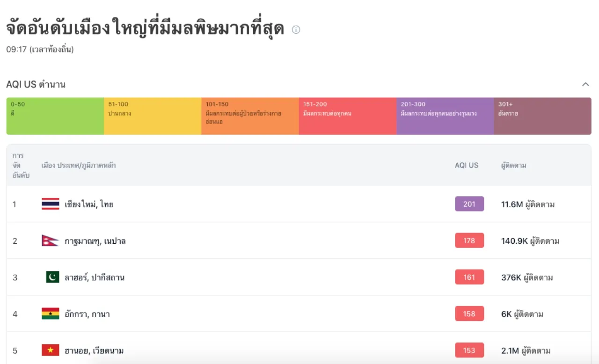Screen dimensions: 599x364
Task: Click the Vietnam flag icon
Action: point(51,350)
